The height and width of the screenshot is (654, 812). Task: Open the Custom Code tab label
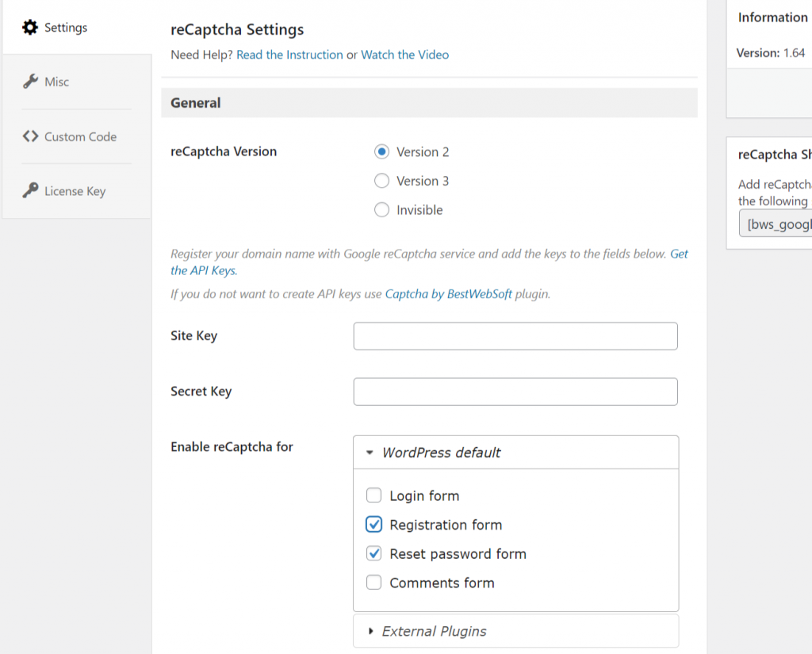80,136
